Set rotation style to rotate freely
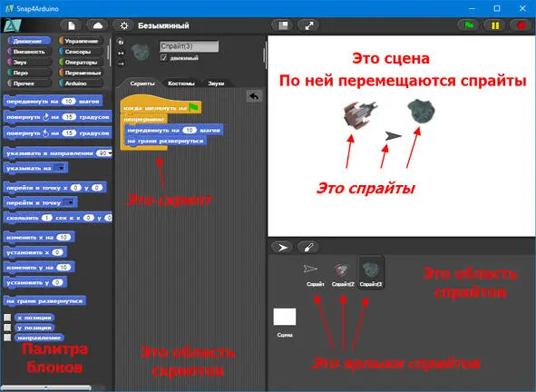The image size is (536, 392). coord(121,42)
